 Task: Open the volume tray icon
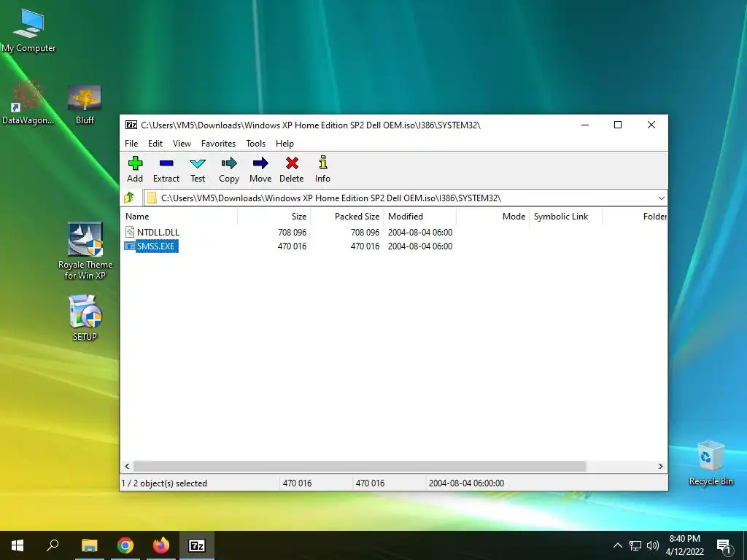653,545
